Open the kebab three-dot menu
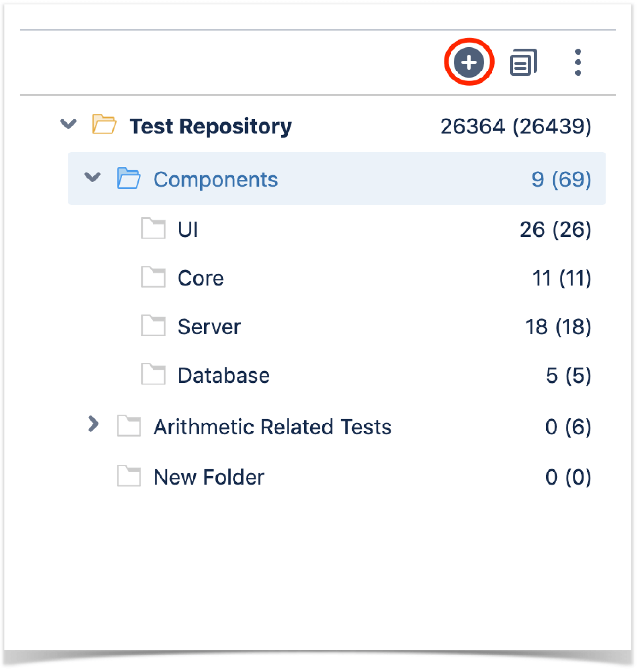Image resolution: width=643 pixels, height=672 pixels. 578,62
